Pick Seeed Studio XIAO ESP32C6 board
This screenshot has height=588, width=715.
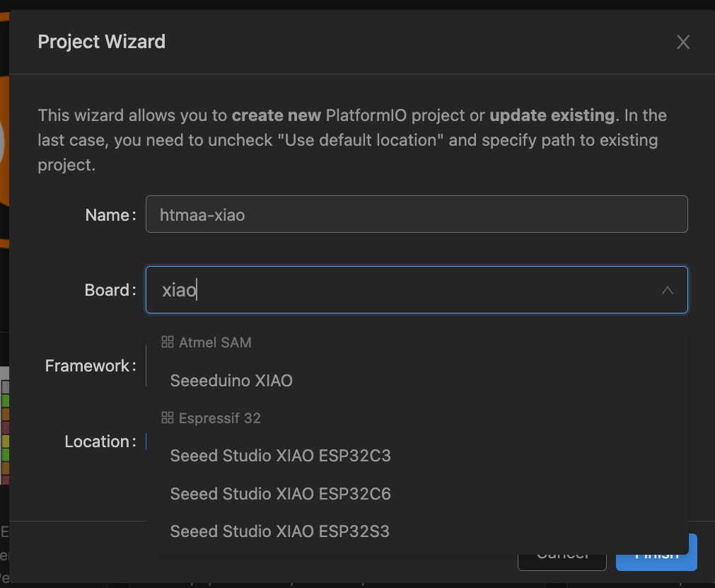pyautogui.click(x=280, y=493)
